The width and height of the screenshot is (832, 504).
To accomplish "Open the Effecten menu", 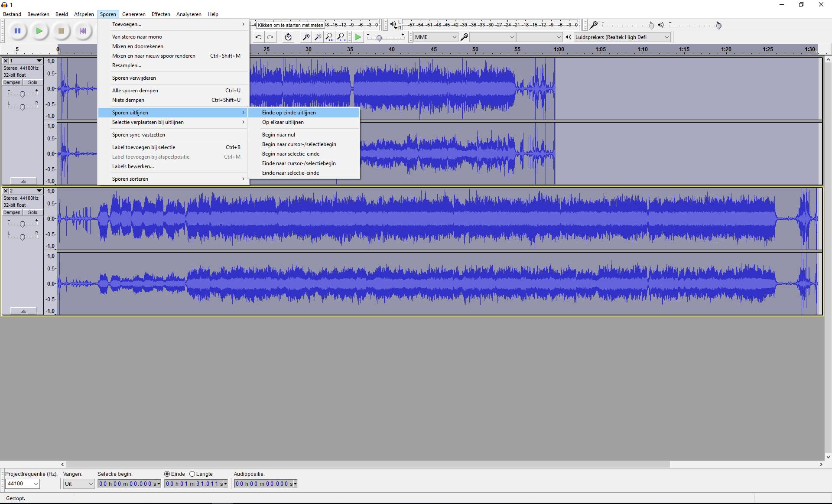I will (x=161, y=14).
